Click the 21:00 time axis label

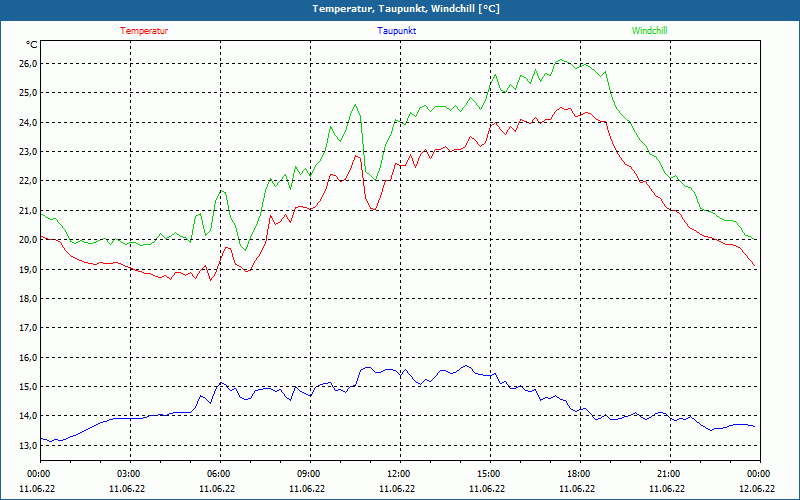pos(668,474)
